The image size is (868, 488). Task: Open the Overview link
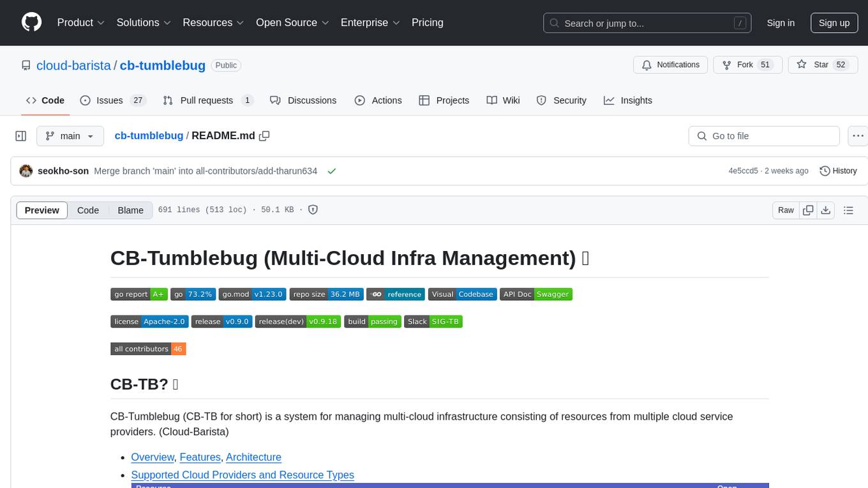(x=153, y=457)
